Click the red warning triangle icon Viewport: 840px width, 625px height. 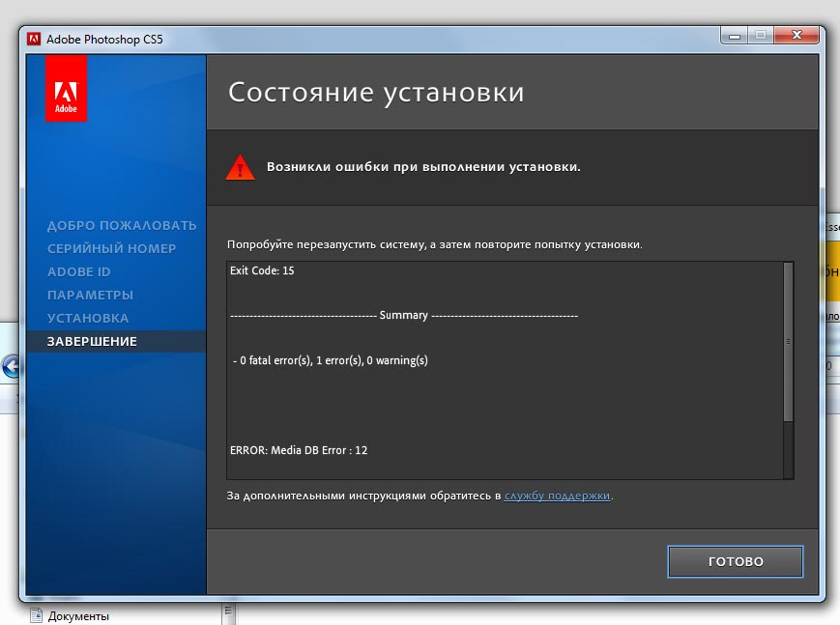240,167
